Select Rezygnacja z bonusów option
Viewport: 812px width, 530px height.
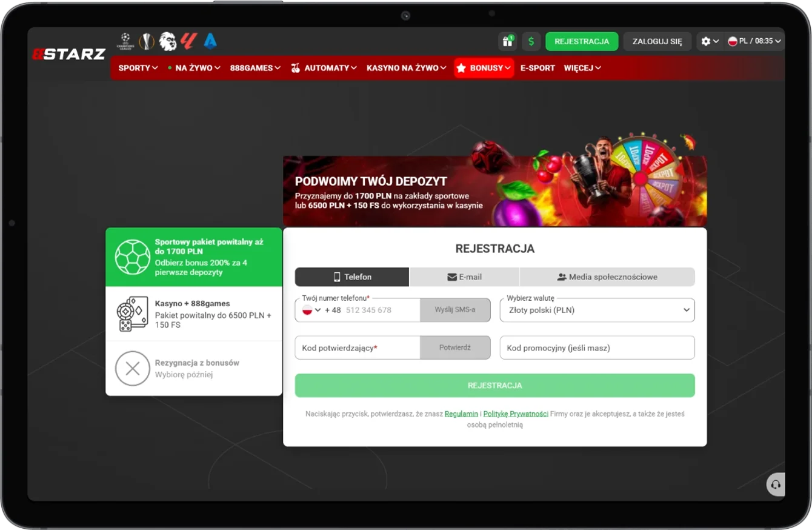[194, 368]
